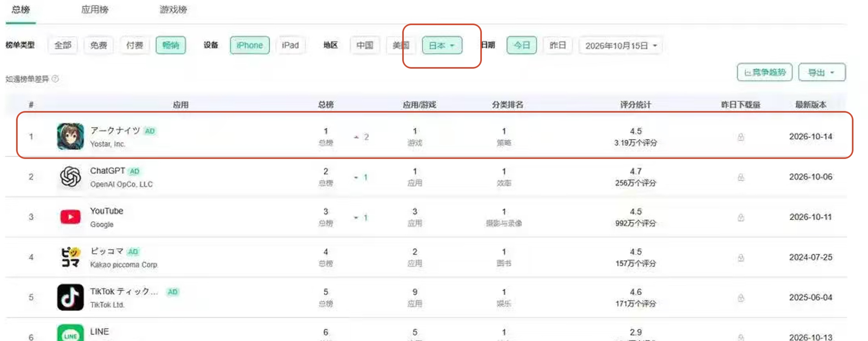Click the 评分统计 column header
The width and height of the screenshot is (868, 341).
636,105
